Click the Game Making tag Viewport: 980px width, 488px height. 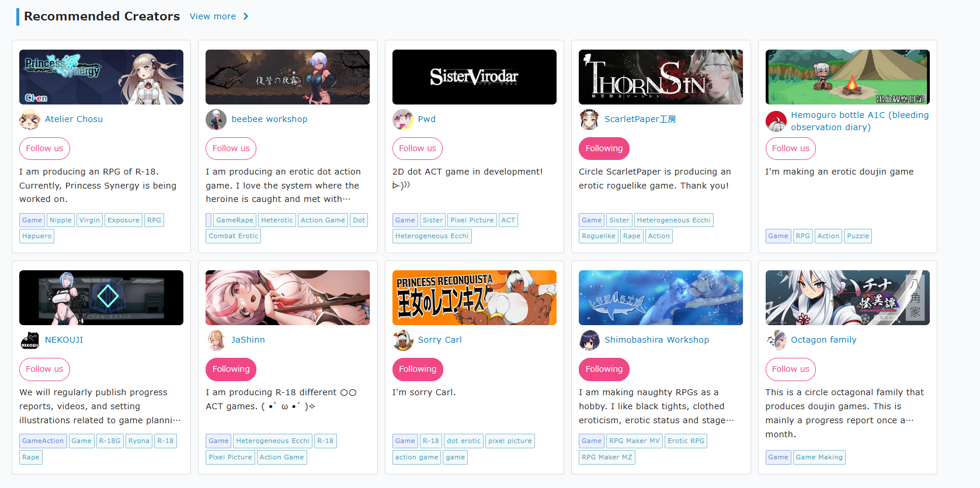click(x=819, y=457)
